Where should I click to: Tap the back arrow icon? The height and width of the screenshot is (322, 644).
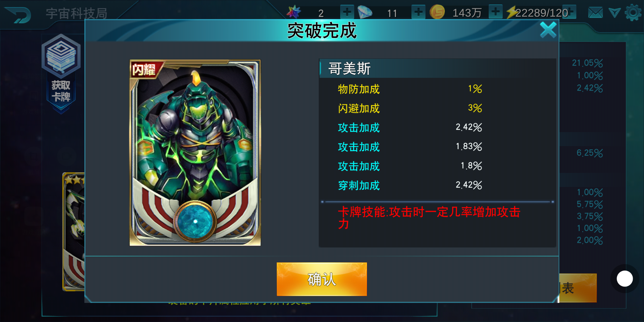[x=18, y=15]
